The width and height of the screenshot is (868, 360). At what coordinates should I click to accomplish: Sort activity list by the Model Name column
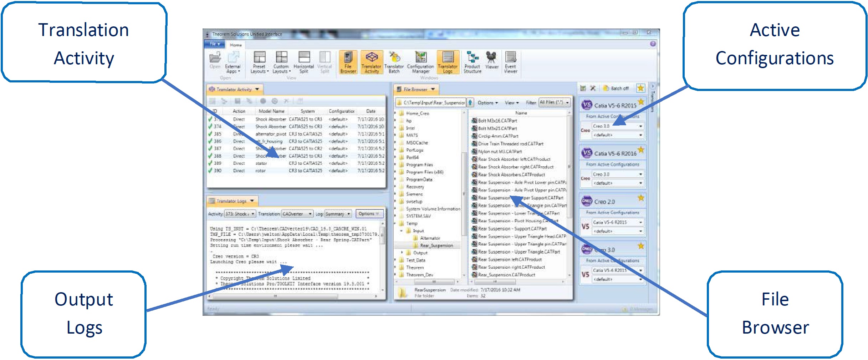271,111
